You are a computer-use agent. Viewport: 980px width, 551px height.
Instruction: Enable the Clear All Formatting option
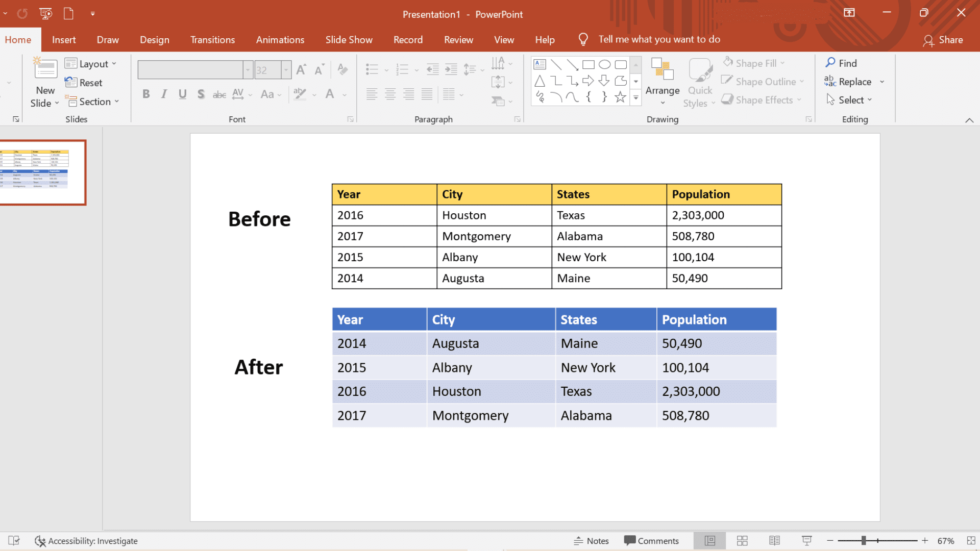coord(342,69)
